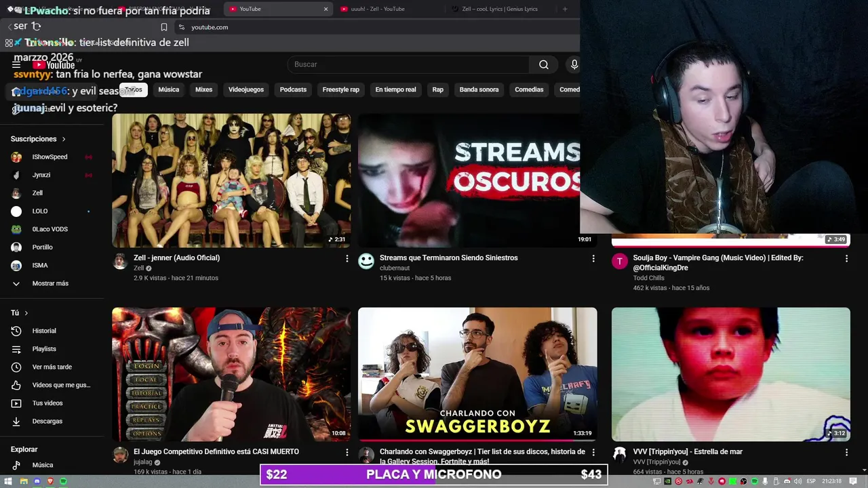Play the Zell jenner group photo thumbnail
The width and height of the screenshot is (868, 488).
tap(231, 180)
